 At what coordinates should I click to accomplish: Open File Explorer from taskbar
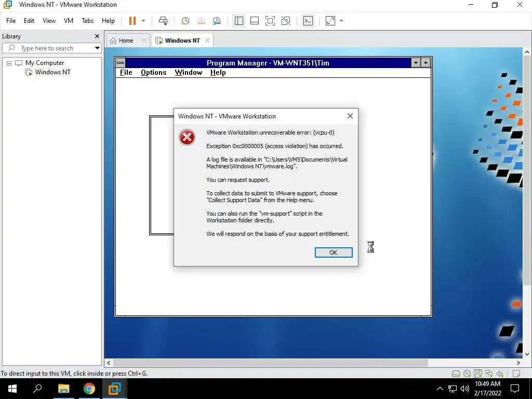(63, 389)
